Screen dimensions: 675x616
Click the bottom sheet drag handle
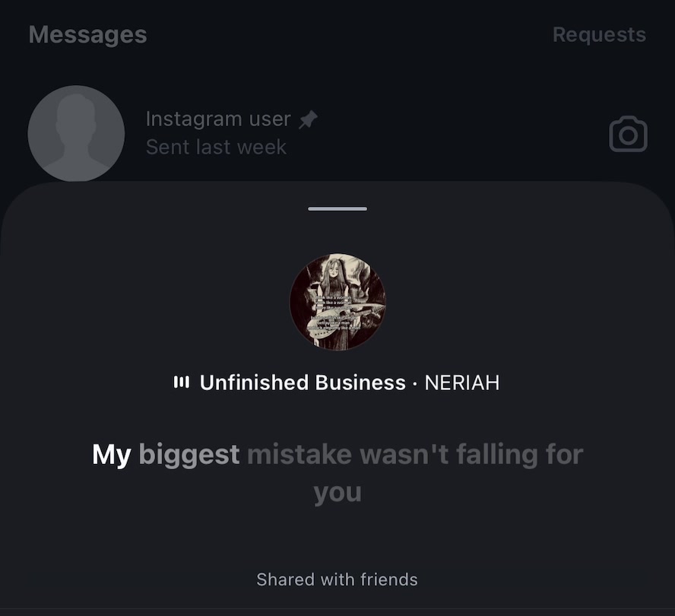337,209
